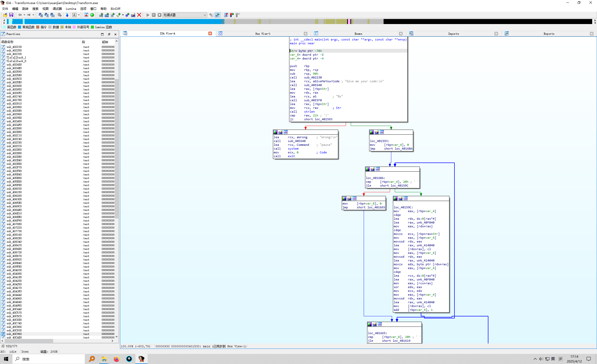Screen dimensions: 597x364
Task: Expand the back navigation history arrow
Action: pyautogui.click(x=24, y=15)
